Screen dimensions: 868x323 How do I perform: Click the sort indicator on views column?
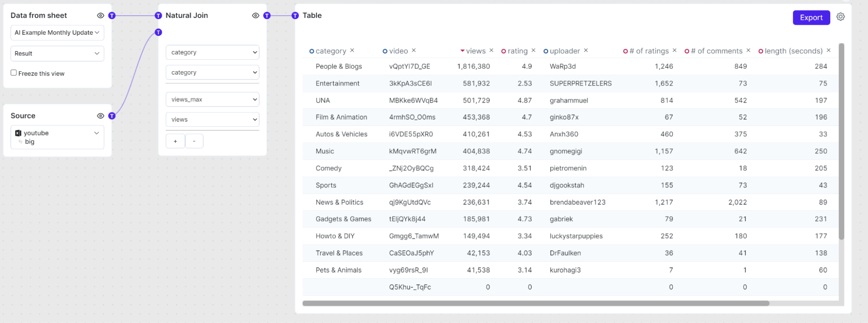coord(462,51)
